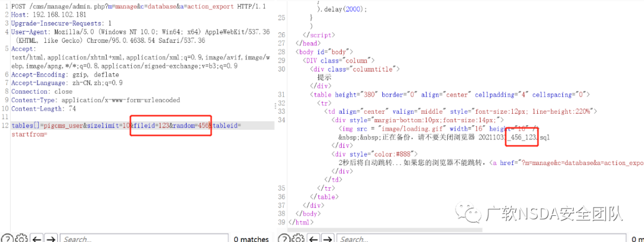
Task: Click the ').delay(2000);' response line
Action: click(342, 9)
